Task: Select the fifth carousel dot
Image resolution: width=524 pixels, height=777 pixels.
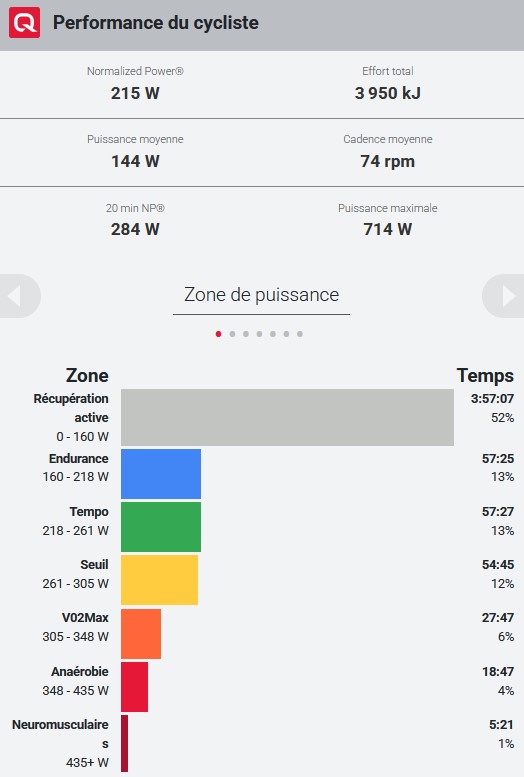Action: 273,334
